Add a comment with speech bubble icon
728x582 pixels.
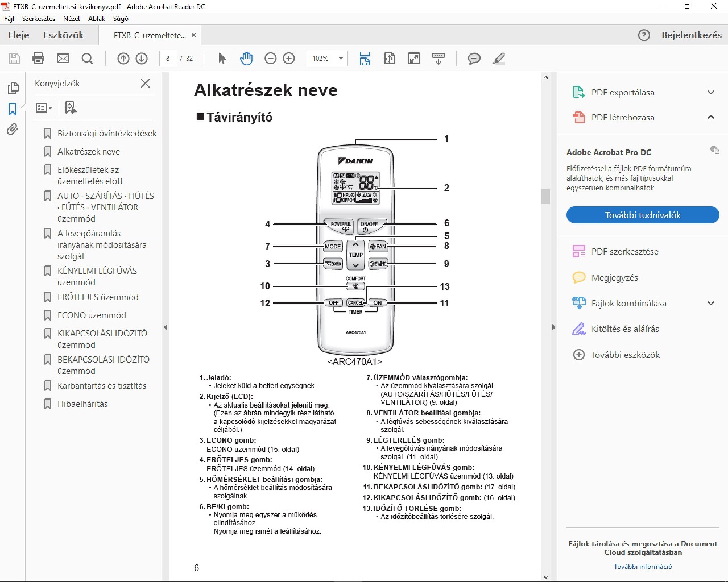(x=474, y=59)
